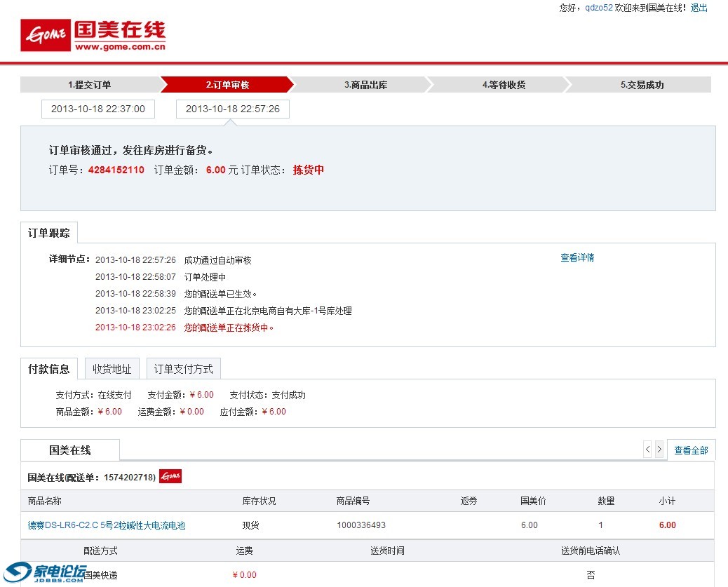The width and height of the screenshot is (728, 587).
Task: Click the previous arrow beside 查看全部
Action: pyautogui.click(x=647, y=450)
